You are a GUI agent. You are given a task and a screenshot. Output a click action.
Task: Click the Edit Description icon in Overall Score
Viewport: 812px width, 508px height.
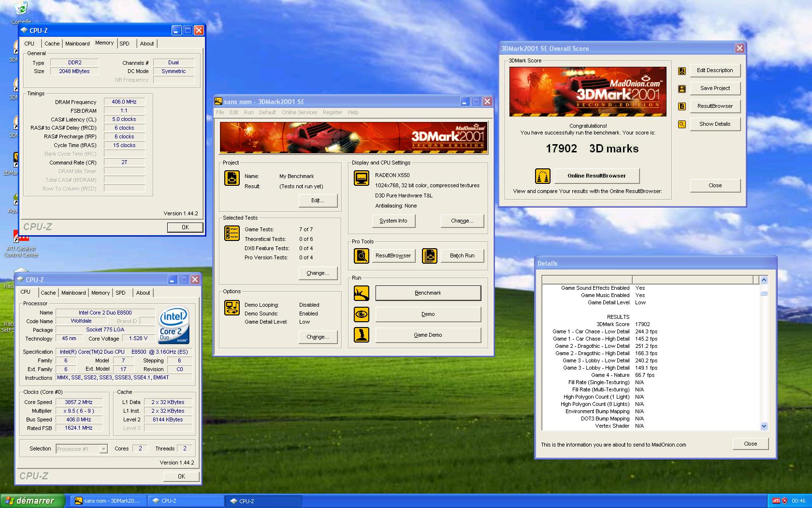(x=682, y=71)
